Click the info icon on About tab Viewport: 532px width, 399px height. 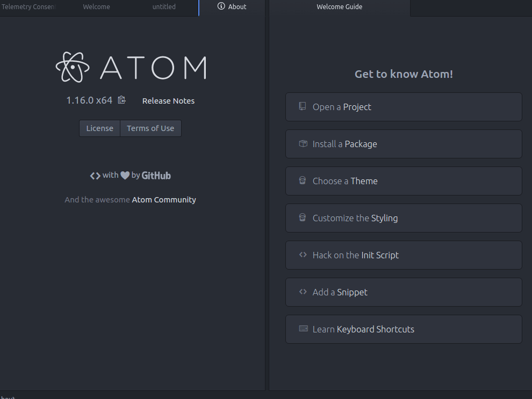(221, 6)
